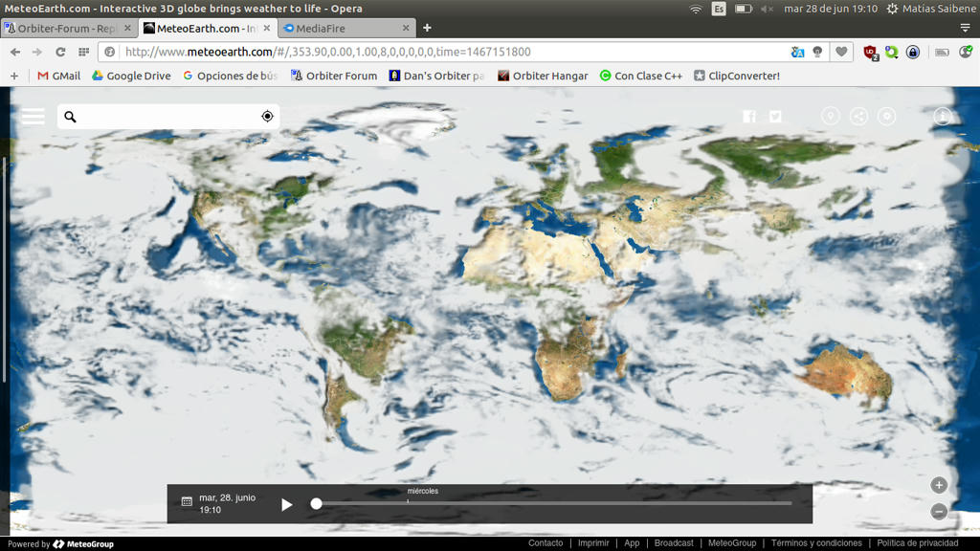This screenshot has width=980, height=551.
Task: Share the map on Facebook
Action: (x=748, y=116)
